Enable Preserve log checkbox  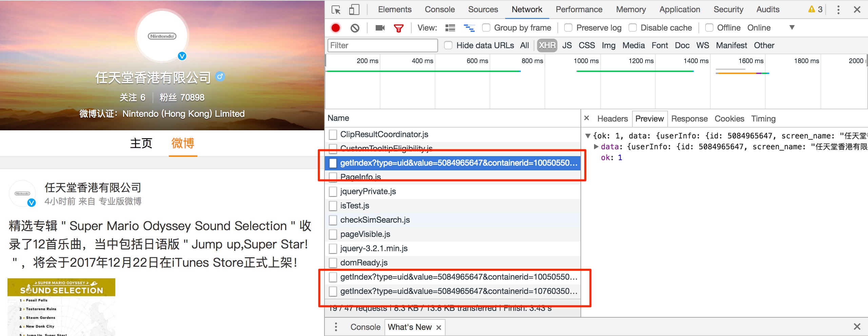click(x=568, y=27)
